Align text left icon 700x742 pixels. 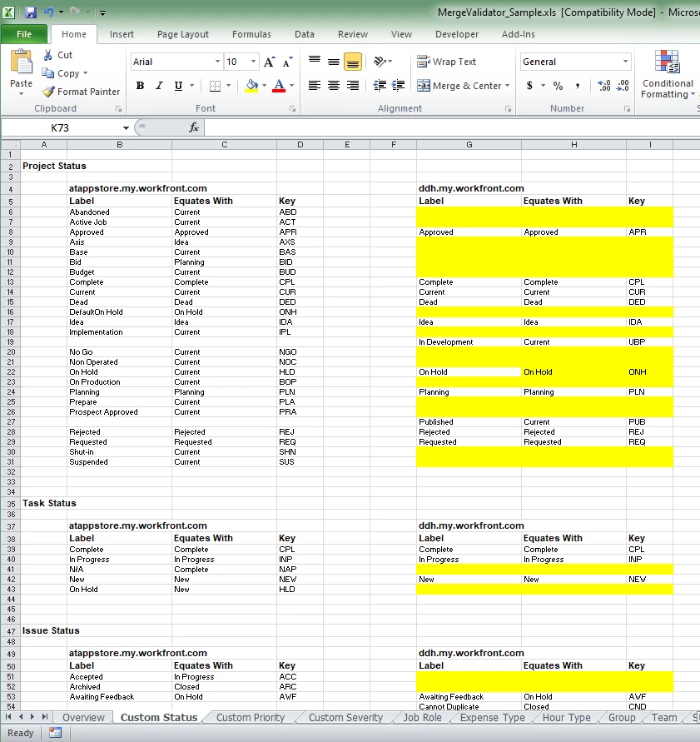315,86
